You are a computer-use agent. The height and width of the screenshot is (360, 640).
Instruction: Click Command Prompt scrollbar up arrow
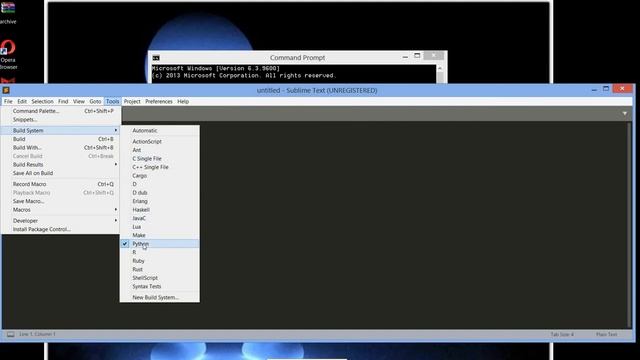(x=440, y=68)
